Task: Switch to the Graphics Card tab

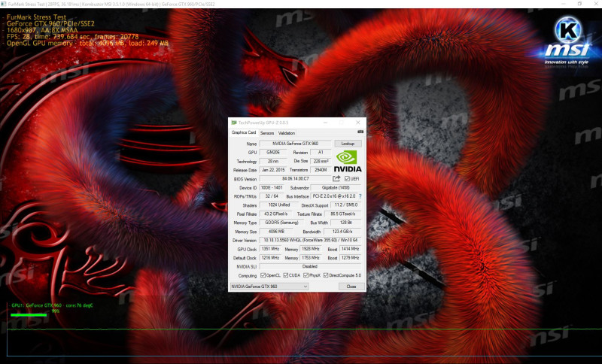Action: pyautogui.click(x=243, y=132)
